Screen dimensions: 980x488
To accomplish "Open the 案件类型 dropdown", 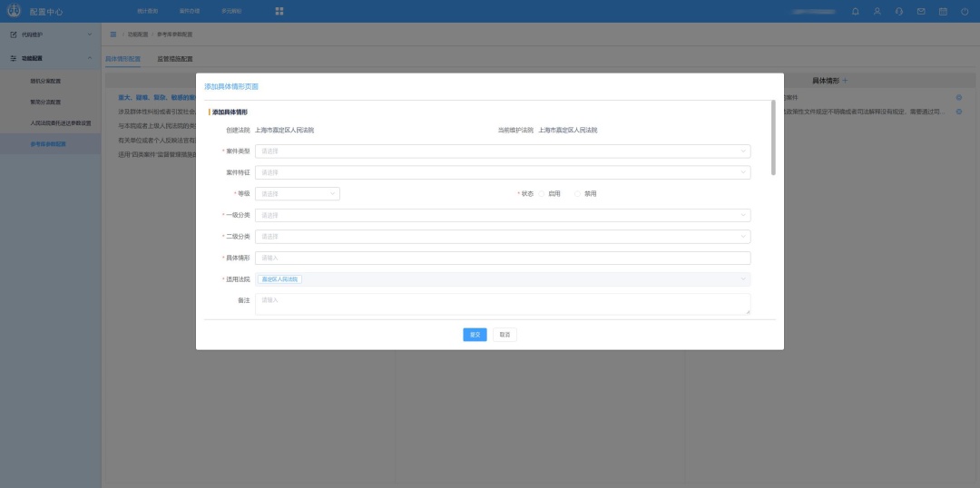I will click(x=502, y=151).
